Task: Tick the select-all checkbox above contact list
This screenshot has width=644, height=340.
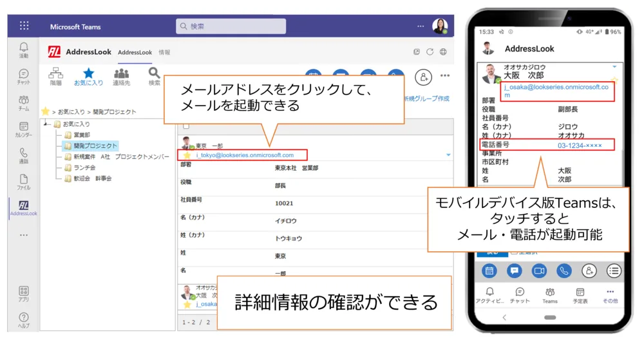Action: [186, 126]
